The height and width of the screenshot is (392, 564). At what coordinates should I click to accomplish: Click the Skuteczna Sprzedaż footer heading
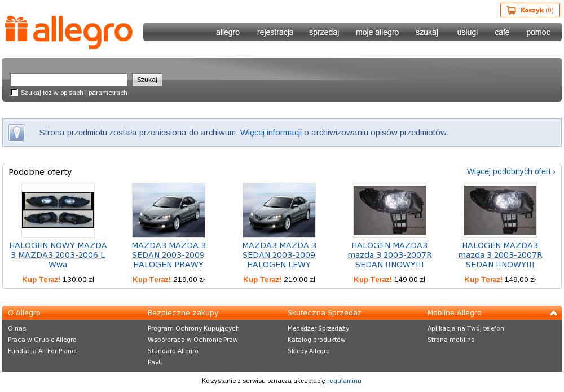324,313
